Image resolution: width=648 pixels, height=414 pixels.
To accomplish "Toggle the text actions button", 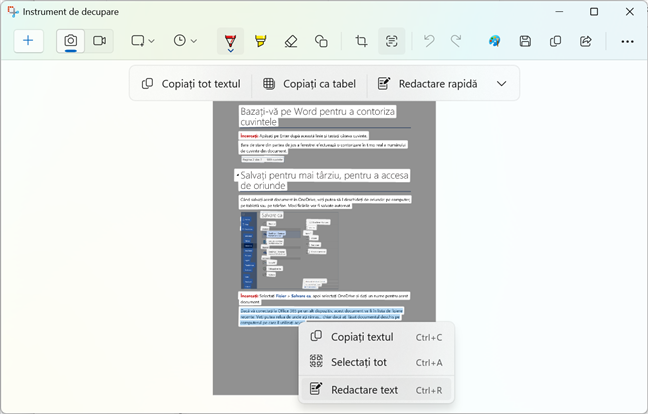I will 392,41.
